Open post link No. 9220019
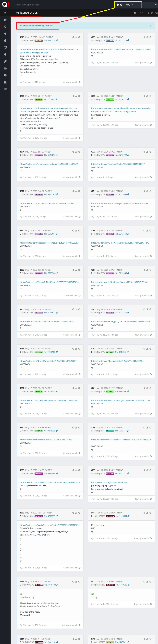This screenshot has height=644, width=158. tap(51, 40)
